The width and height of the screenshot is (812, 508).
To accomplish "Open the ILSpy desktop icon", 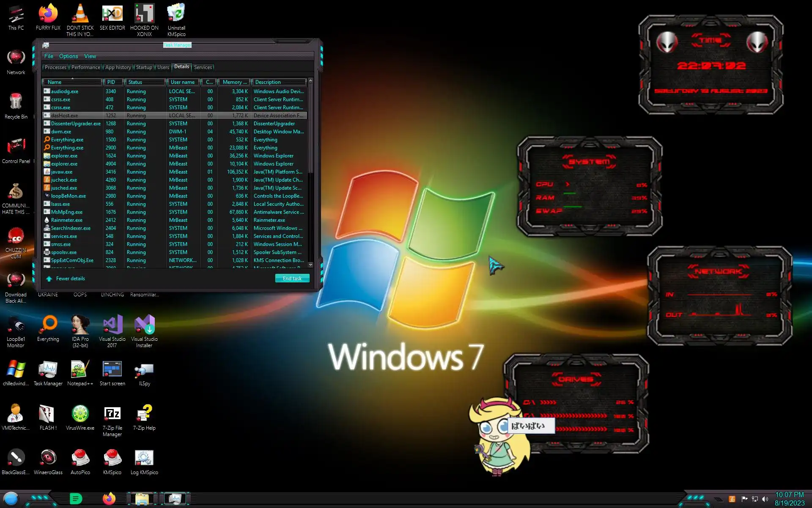I will [144, 370].
